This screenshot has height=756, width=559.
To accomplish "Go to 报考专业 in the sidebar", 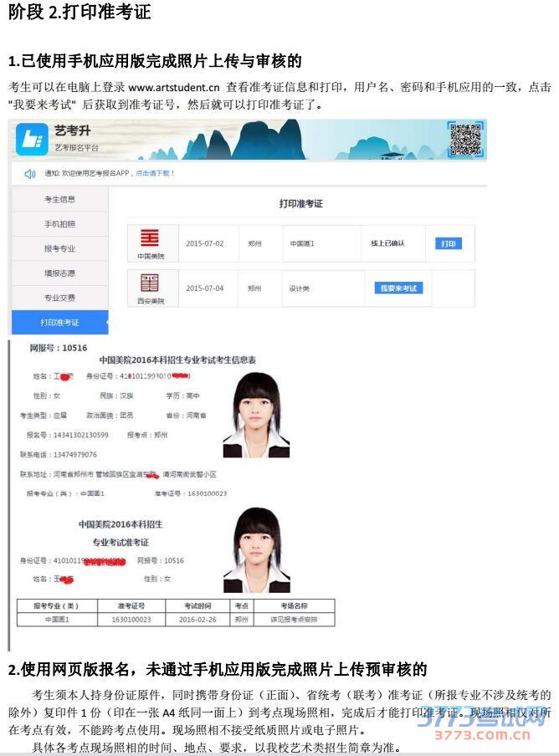I will 59,248.
